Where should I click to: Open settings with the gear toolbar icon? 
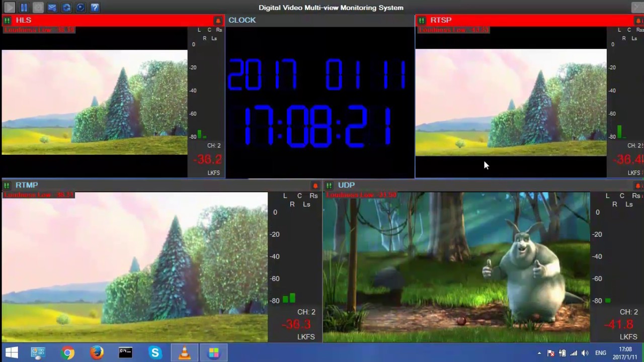(38, 8)
